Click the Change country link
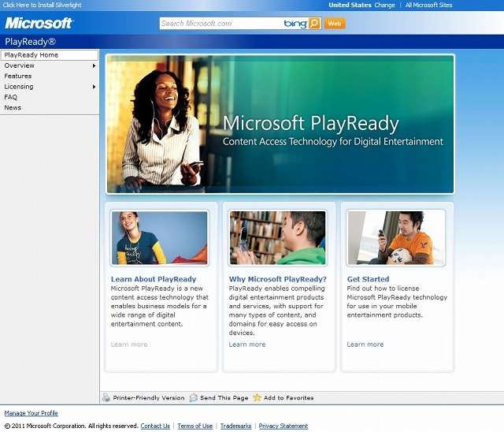Image resolution: width=504 pixels, height=432 pixels. pos(384,5)
